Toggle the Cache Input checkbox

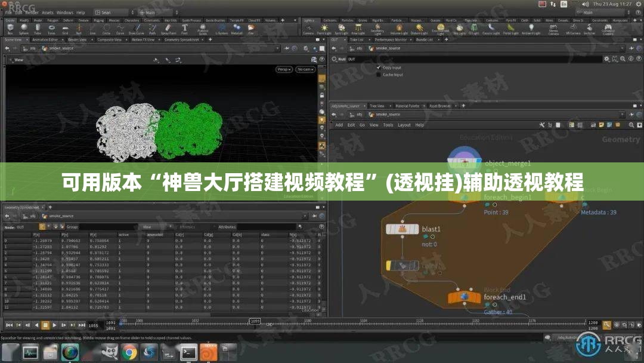(379, 75)
